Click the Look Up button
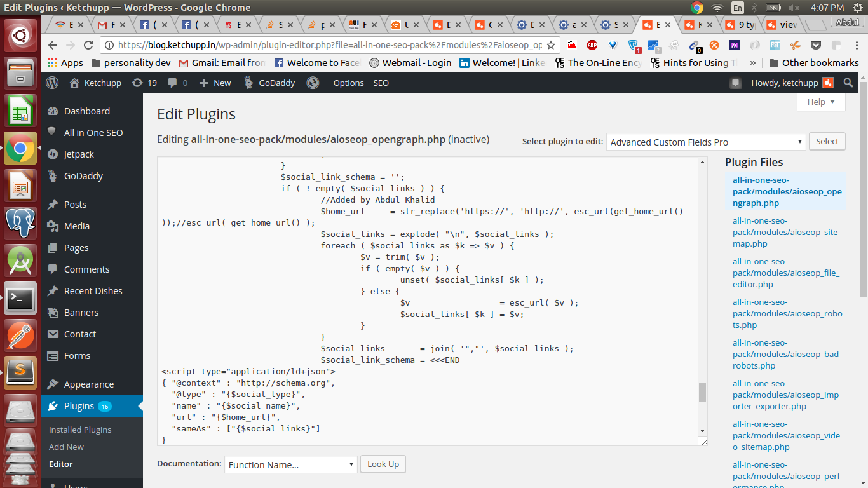Screen dimensions: 868x488 [383, 464]
